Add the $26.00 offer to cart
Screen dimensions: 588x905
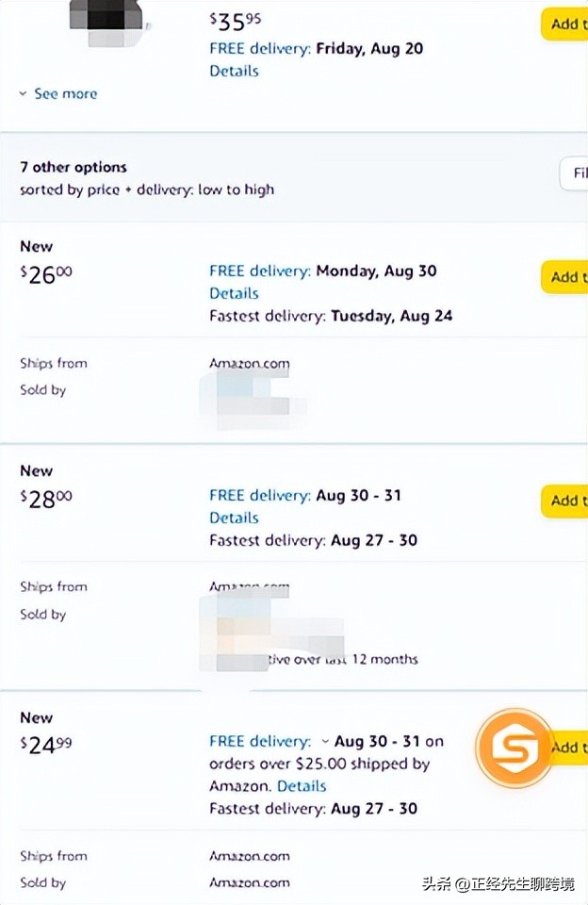click(x=564, y=277)
